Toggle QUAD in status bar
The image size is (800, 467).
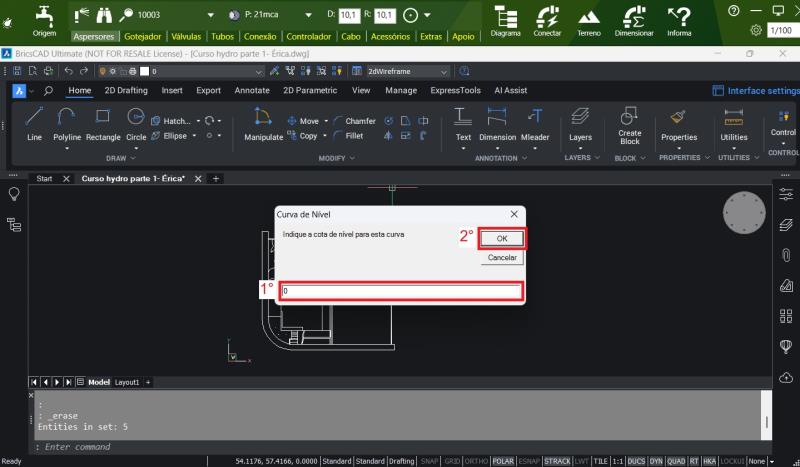676,461
